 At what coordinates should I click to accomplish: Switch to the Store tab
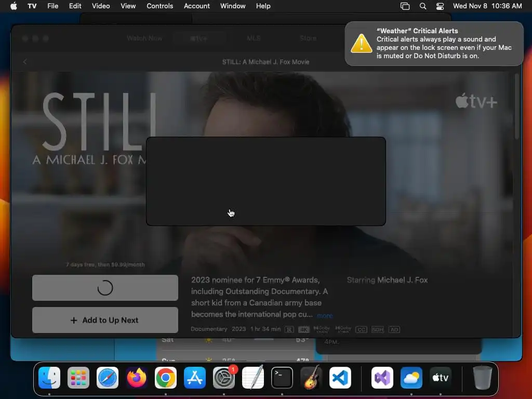point(308,38)
